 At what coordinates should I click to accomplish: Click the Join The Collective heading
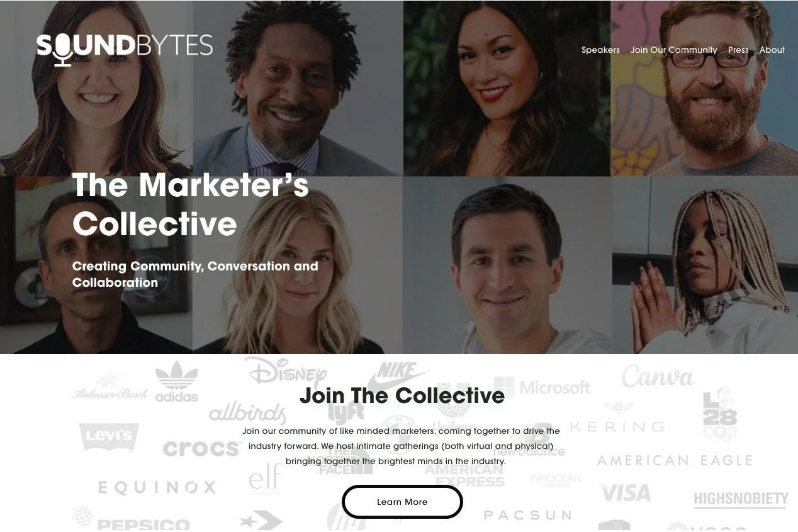click(x=402, y=396)
